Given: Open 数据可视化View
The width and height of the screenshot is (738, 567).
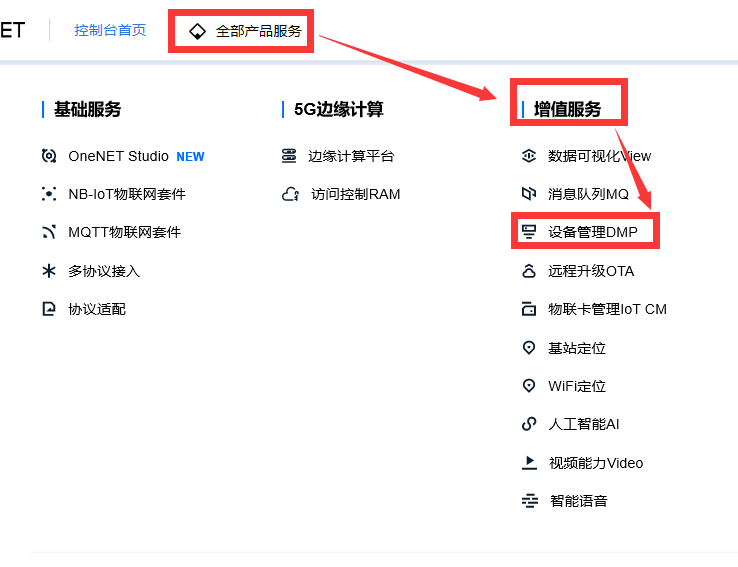Looking at the screenshot, I should [600, 156].
